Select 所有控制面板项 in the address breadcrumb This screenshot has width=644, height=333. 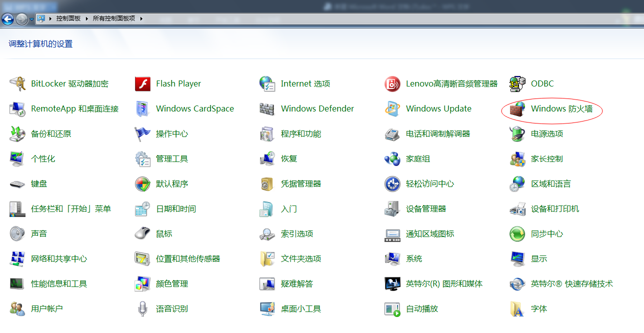pos(114,18)
